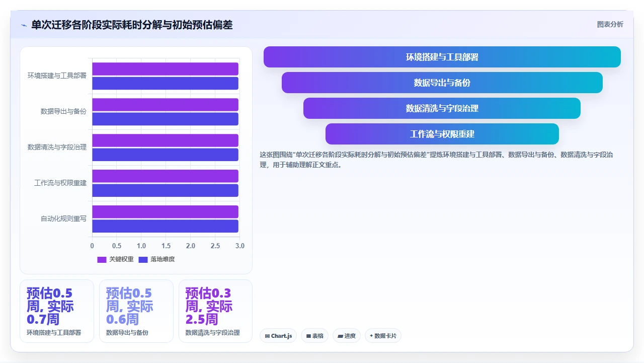This screenshot has height=363, width=644.
Task: Click the 关键权重 bar for 自动化规则重写
Action: point(165,212)
